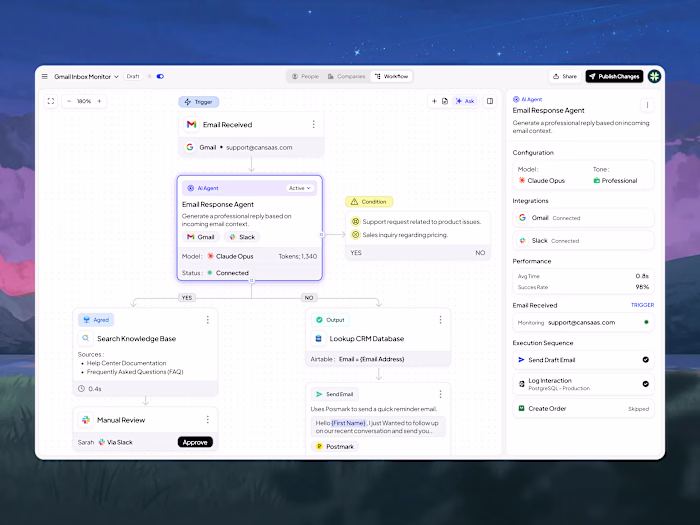Select the Workflow tab
This screenshot has width=700, height=525.
(392, 76)
